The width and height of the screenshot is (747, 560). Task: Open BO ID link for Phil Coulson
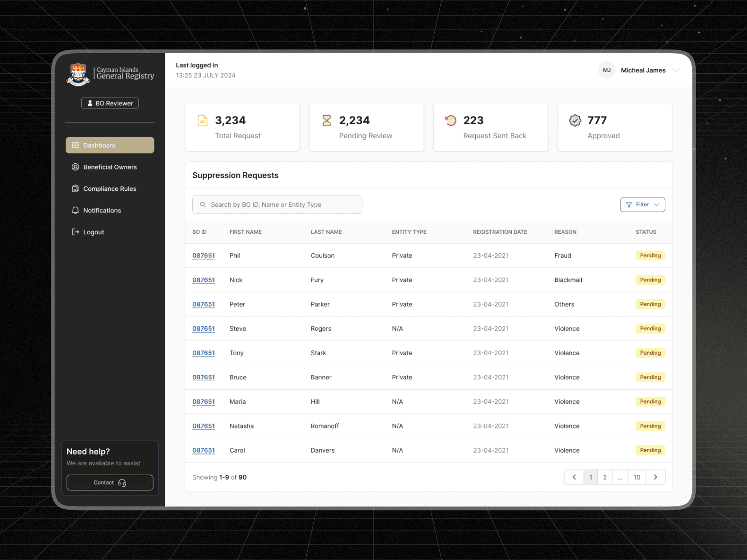tap(204, 256)
